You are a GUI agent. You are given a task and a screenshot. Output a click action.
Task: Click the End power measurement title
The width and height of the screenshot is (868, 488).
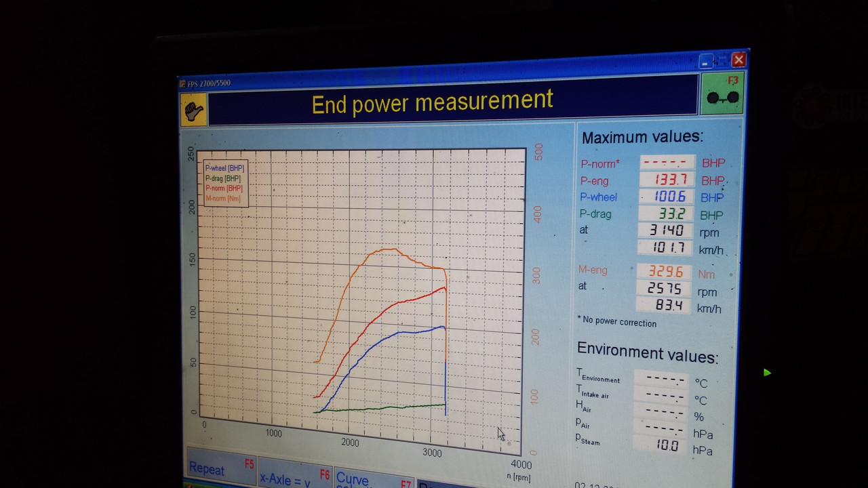pyautogui.click(x=433, y=102)
